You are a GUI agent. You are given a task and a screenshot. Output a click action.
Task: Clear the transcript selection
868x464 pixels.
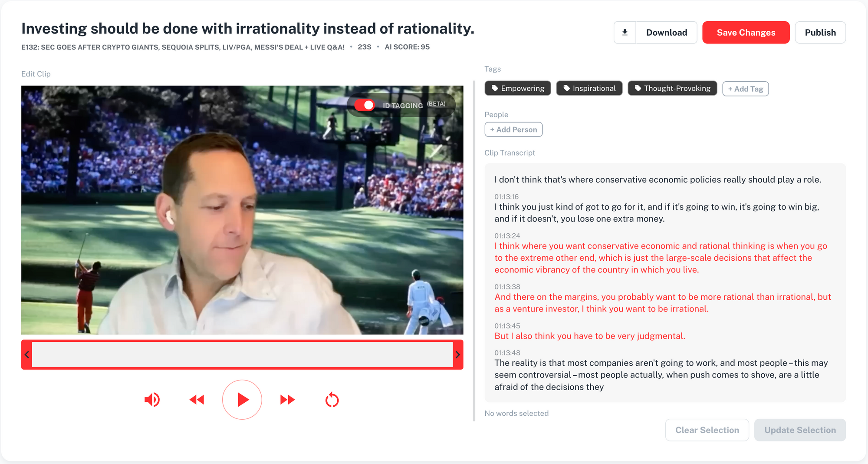(x=707, y=430)
